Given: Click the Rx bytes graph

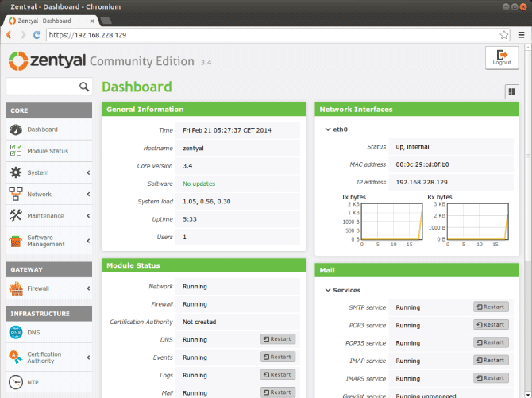Looking at the screenshot, I should [x=478, y=222].
